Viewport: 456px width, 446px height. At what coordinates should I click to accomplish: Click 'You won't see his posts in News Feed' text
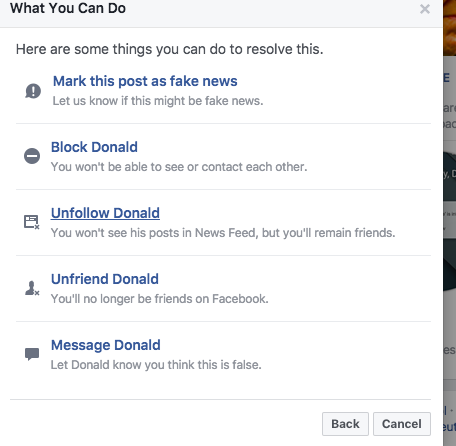point(155,233)
